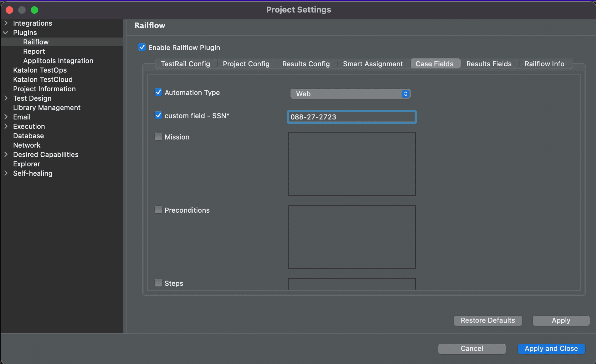Collapse the Plugins tree node
This screenshot has width=596, height=364.
click(6, 33)
